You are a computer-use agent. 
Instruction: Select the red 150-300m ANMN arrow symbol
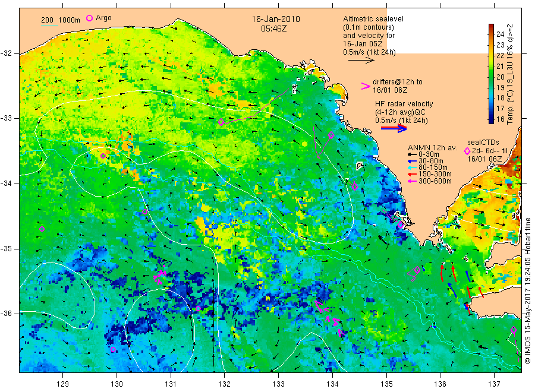tap(412, 174)
